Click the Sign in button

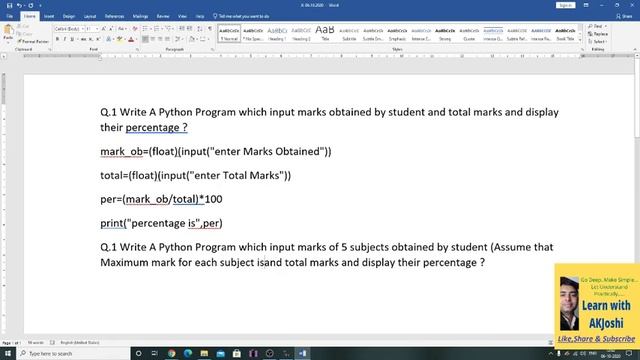565,5
